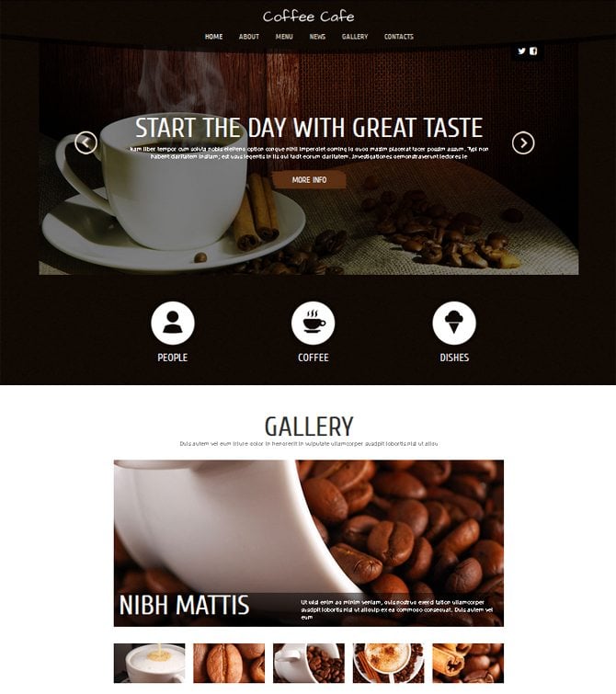Select the Coffee cup circle icon
The image size is (616, 694).
(314, 323)
